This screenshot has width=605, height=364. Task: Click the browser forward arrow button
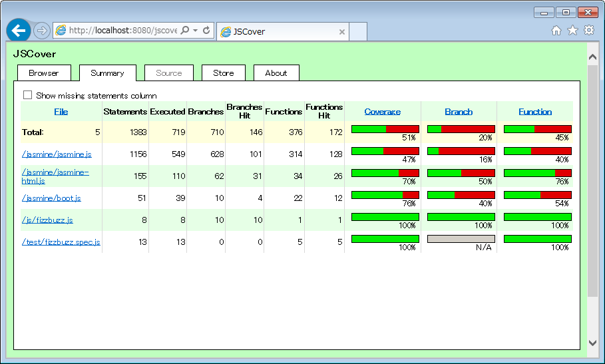tap(41, 31)
